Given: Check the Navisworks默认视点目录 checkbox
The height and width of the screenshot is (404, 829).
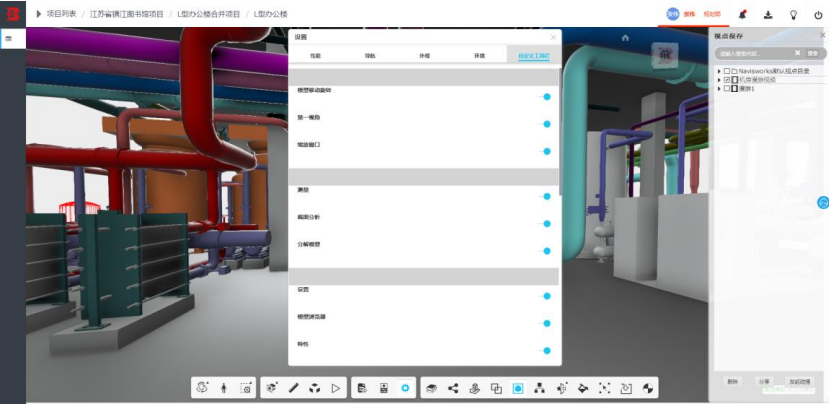Looking at the screenshot, I should [727, 71].
